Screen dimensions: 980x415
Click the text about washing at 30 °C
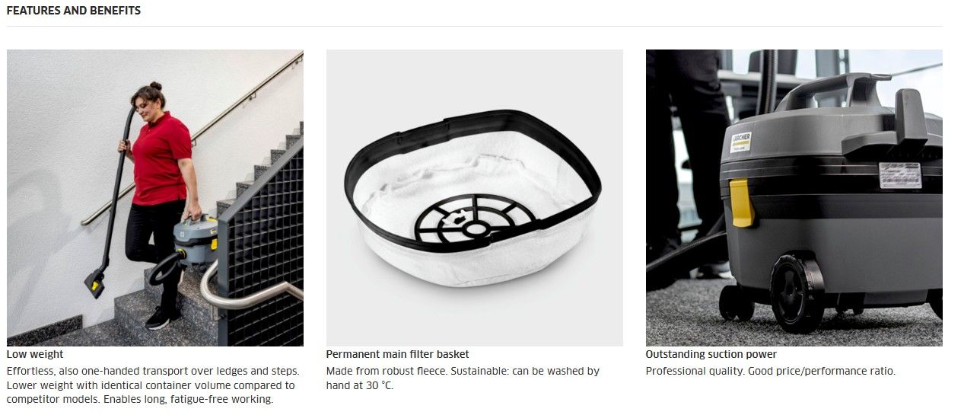463,378
